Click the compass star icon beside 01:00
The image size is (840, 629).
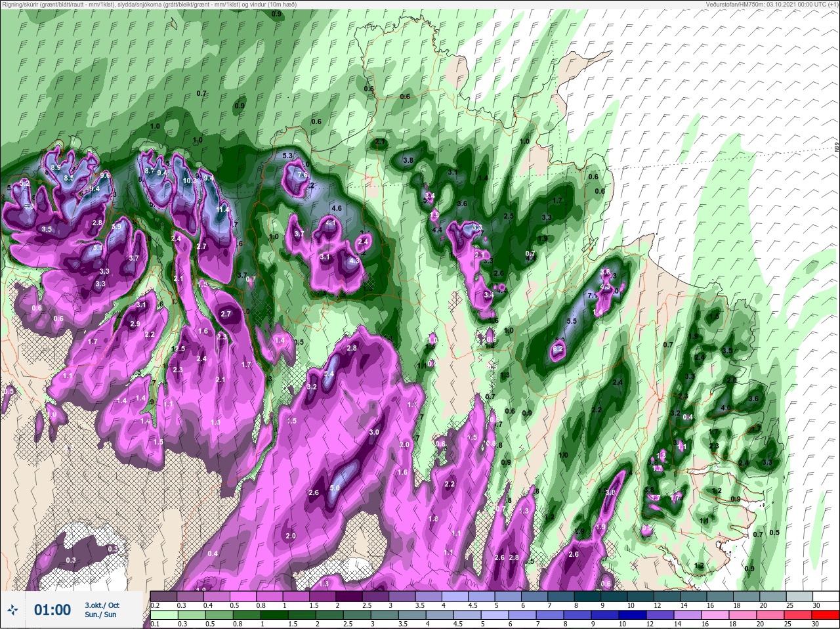(x=12, y=610)
